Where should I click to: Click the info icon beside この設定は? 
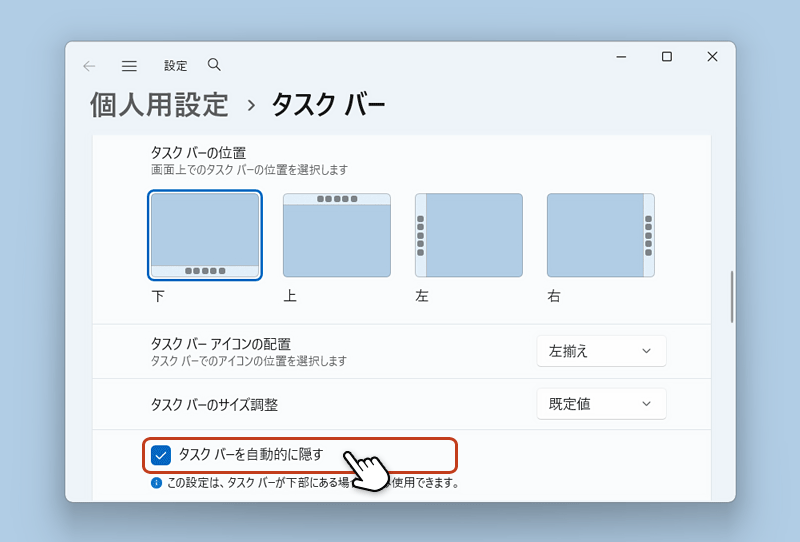pos(156,483)
